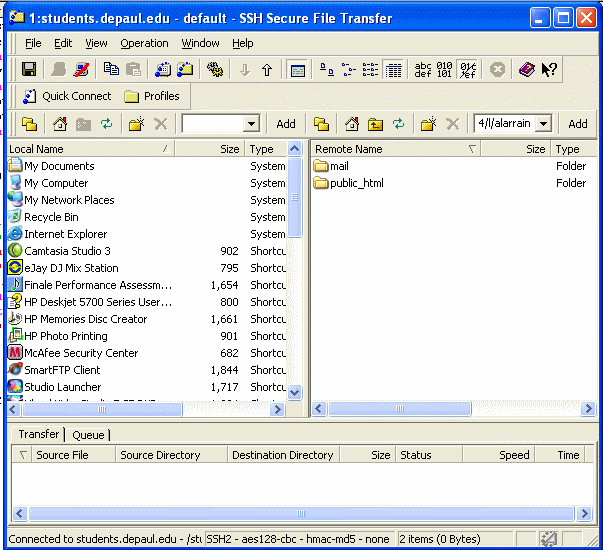Screen dimensions: 603x550
Task: Select My Documents in local list
Action: point(51,166)
